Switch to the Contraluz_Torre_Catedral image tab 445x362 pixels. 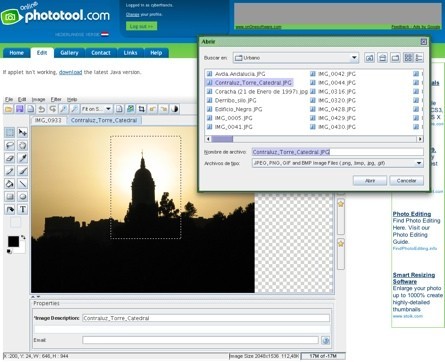click(104, 120)
